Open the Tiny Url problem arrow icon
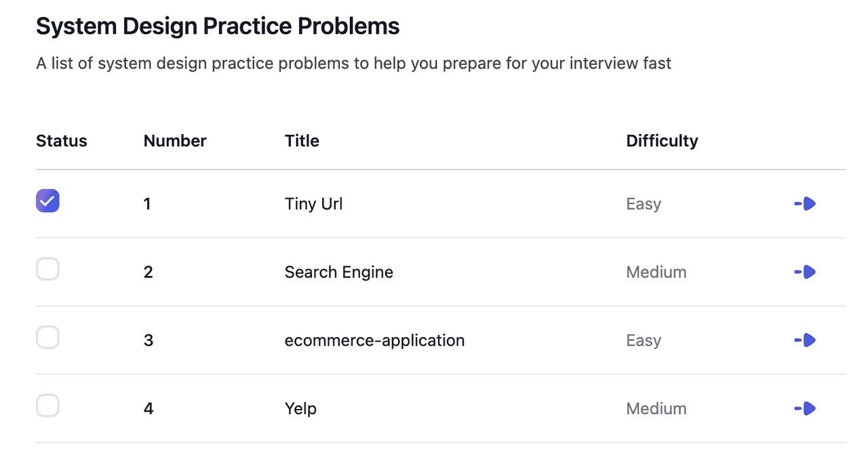 click(805, 204)
